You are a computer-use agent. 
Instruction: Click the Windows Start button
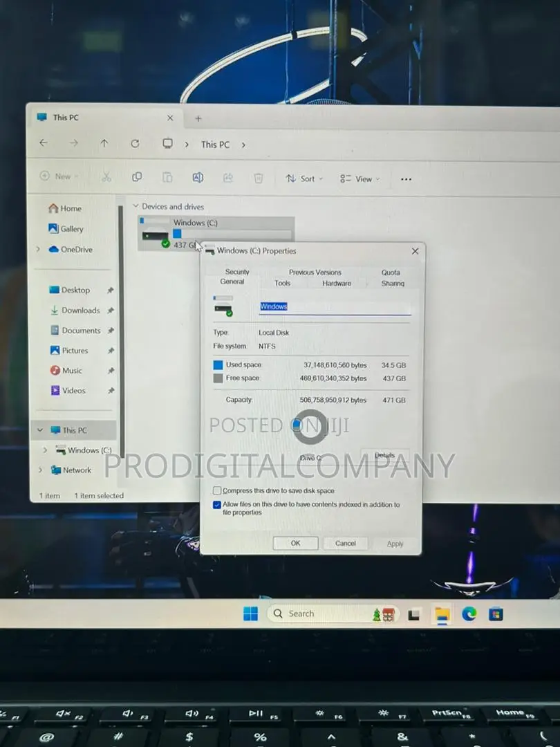250,614
